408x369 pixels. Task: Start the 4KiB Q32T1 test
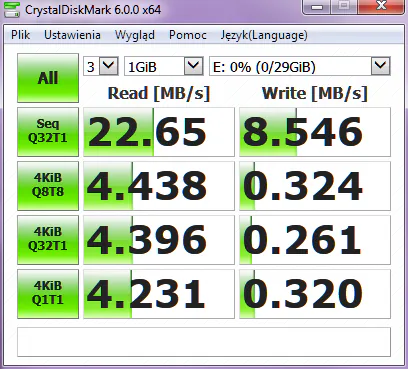coord(48,240)
